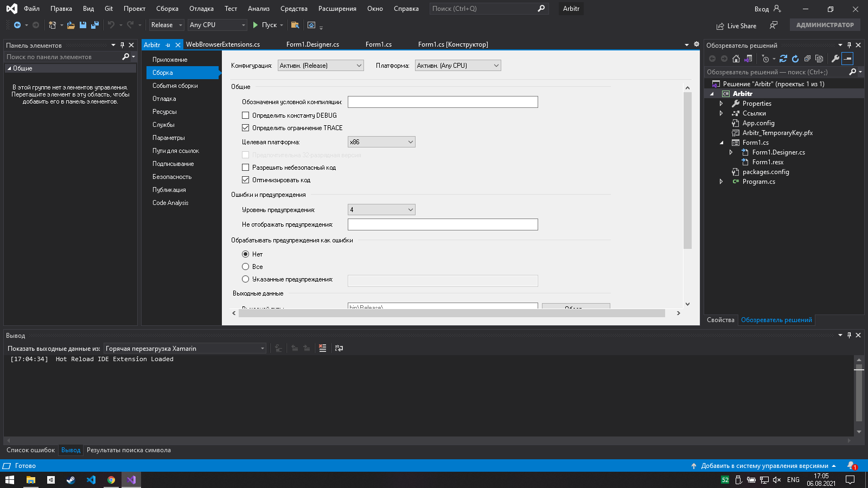The height and width of the screenshot is (488, 868).
Task: Switch between solutions and folder views icon
Action: 749,59
